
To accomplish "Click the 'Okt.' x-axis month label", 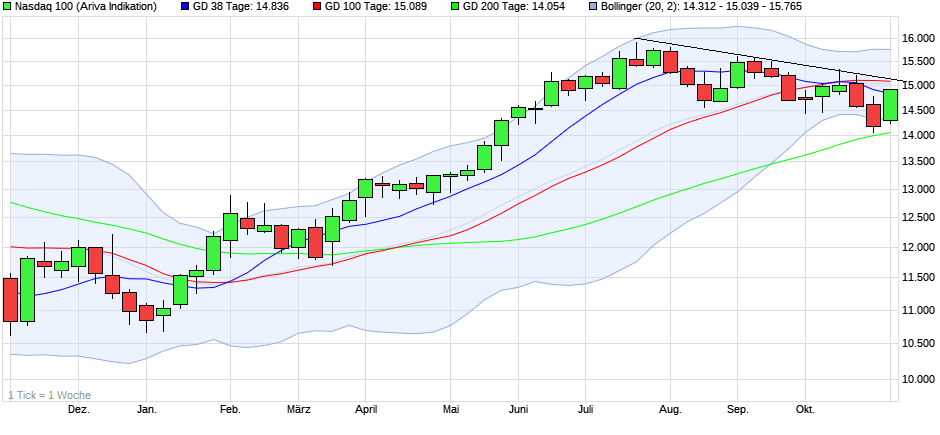I will click(805, 410).
